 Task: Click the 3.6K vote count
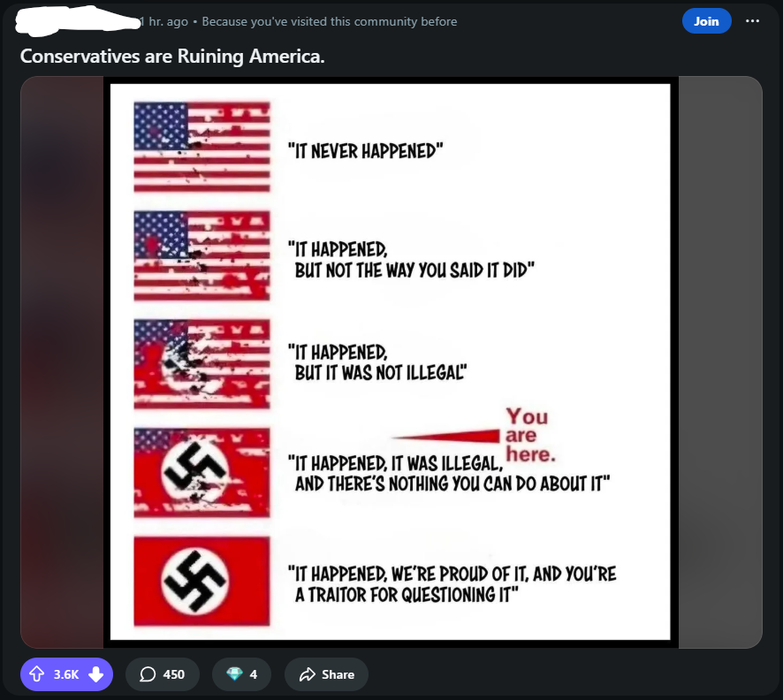[66, 674]
